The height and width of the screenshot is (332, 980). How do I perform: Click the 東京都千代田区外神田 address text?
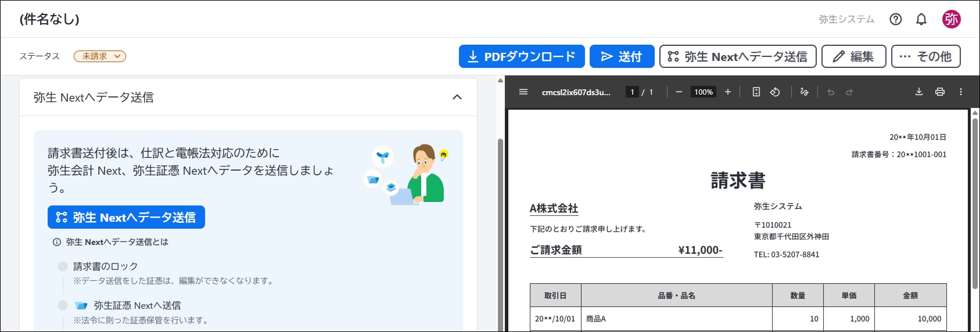pyautogui.click(x=791, y=236)
